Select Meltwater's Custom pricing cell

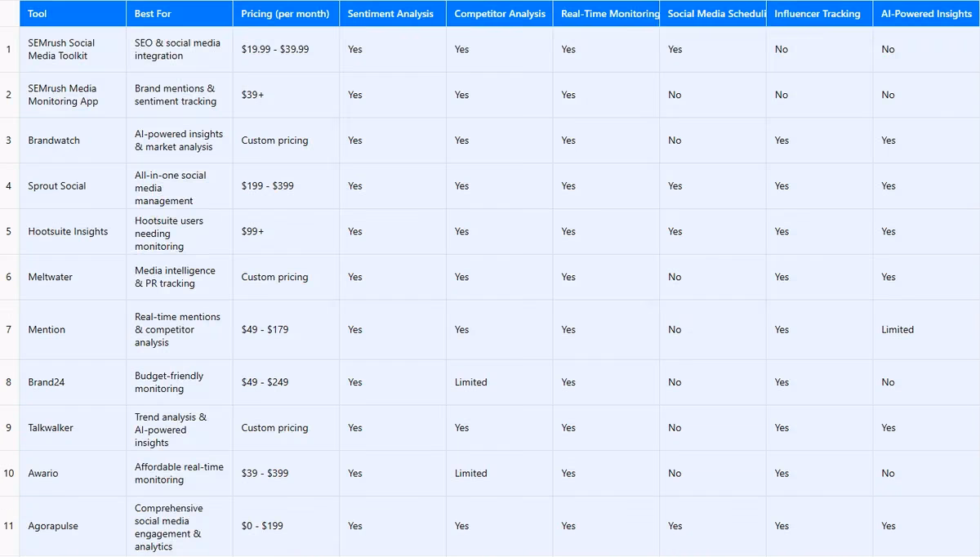pyautogui.click(x=286, y=278)
